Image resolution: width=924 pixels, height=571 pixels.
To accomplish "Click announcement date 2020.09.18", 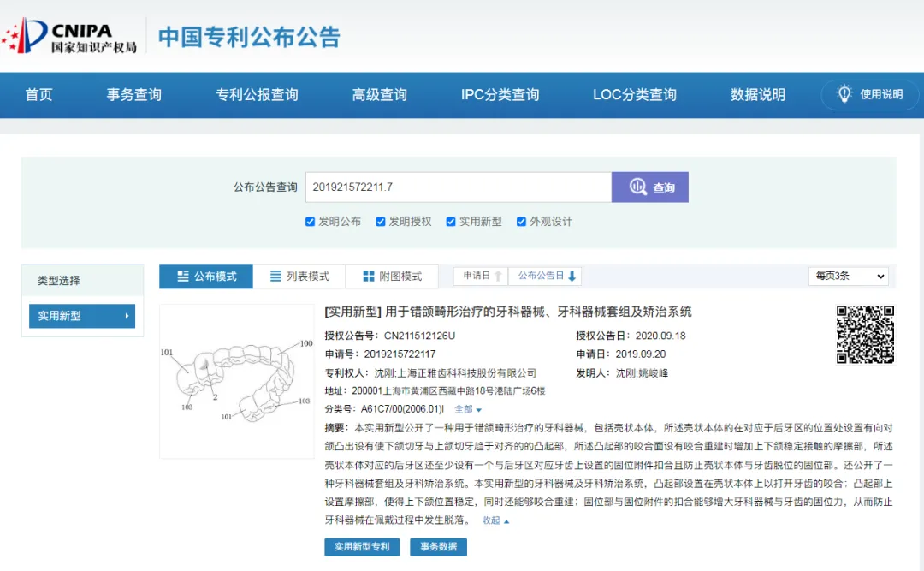I will click(660, 336).
